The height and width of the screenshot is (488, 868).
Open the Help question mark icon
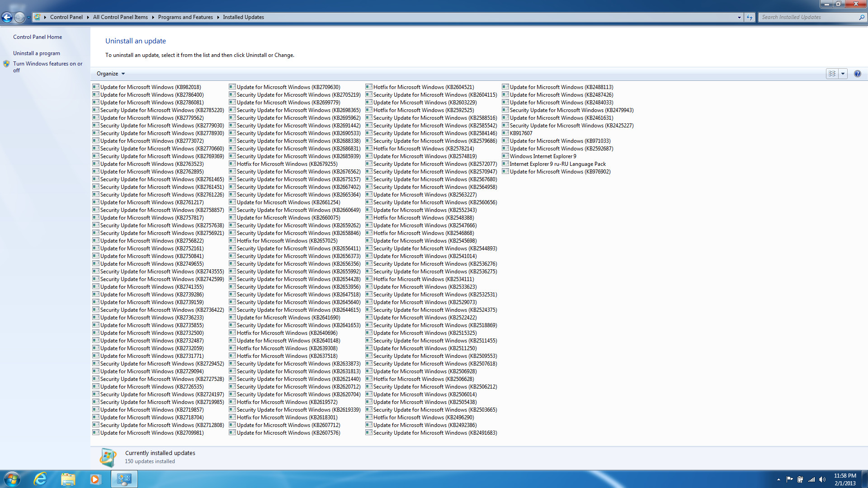pos(857,74)
